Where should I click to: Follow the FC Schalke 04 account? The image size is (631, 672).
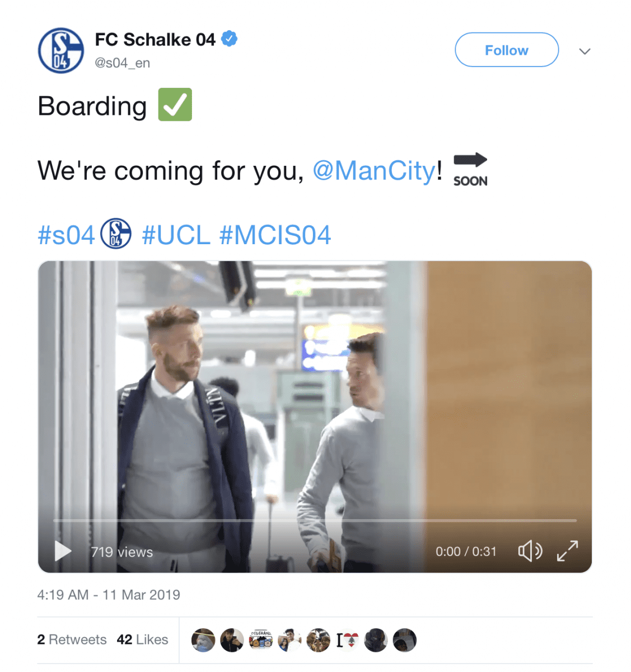tap(507, 50)
